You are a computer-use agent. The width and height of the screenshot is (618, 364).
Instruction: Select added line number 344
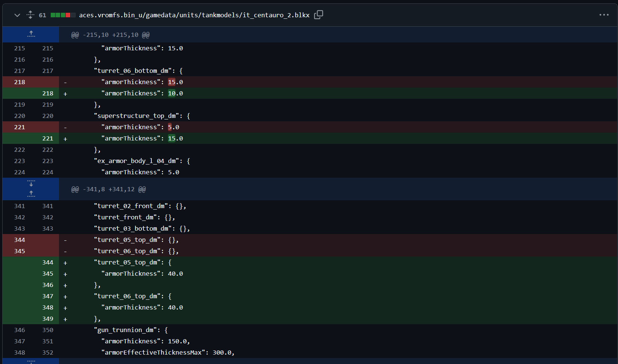[48, 262]
